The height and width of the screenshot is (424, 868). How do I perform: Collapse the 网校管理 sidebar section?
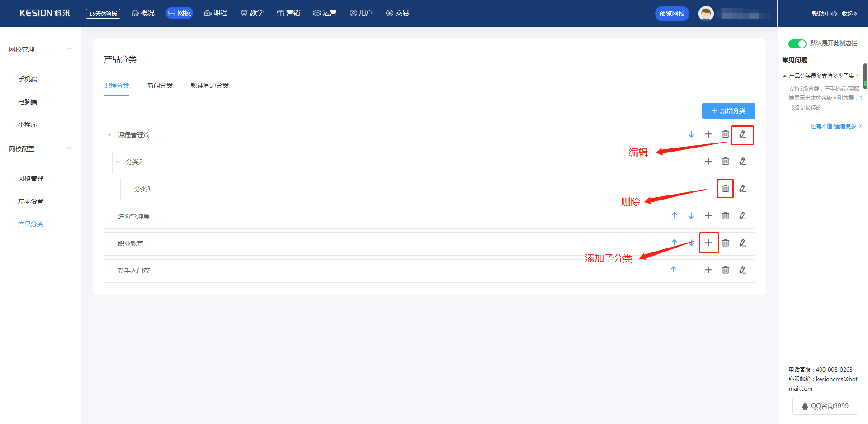pyautogui.click(x=69, y=49)
